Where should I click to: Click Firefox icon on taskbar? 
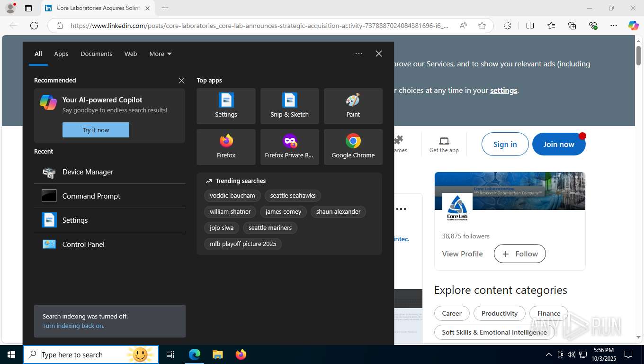(241, 355)
